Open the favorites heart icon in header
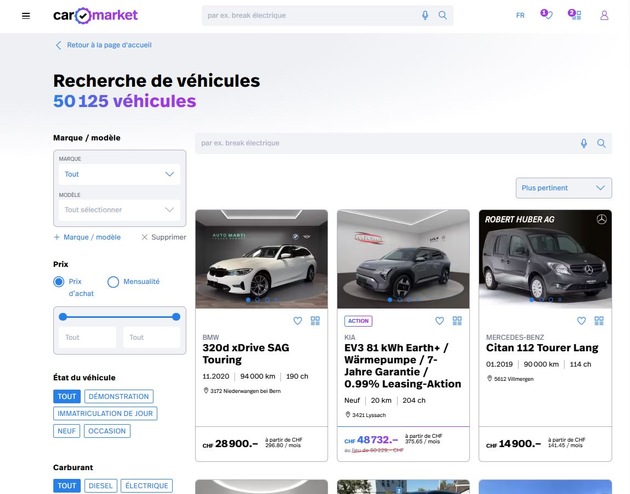Image resolution: width=630 pixels, height=494 pixels. click(546, 15)
